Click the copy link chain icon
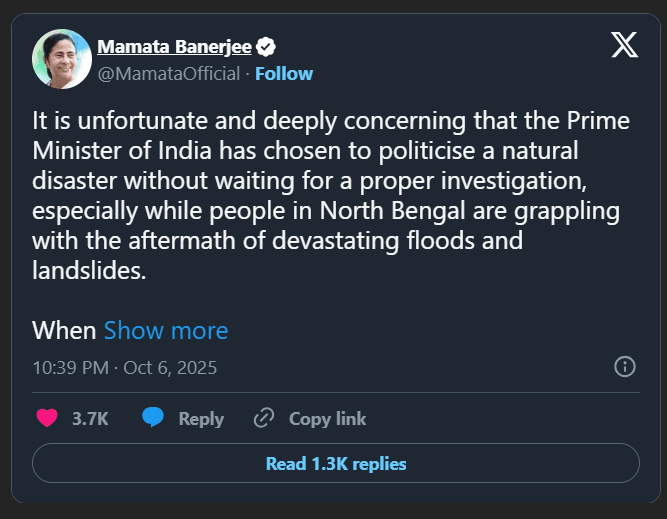The width and height of the screenshot is (667, 519). point(264,419)
